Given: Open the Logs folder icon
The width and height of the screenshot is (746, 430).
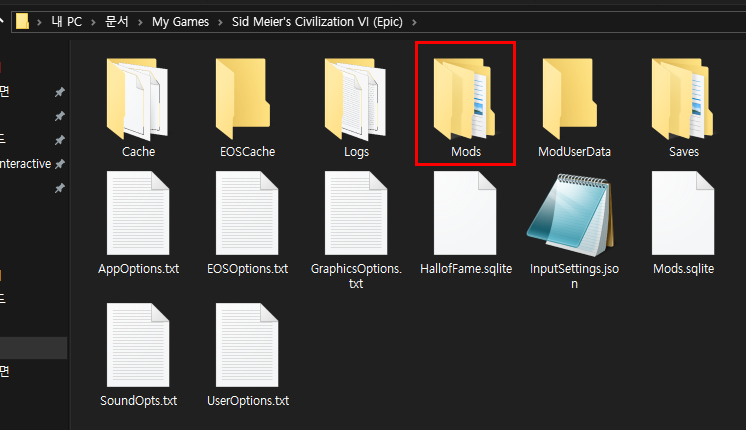Looking at the screenshot, I should pos(355,99).
